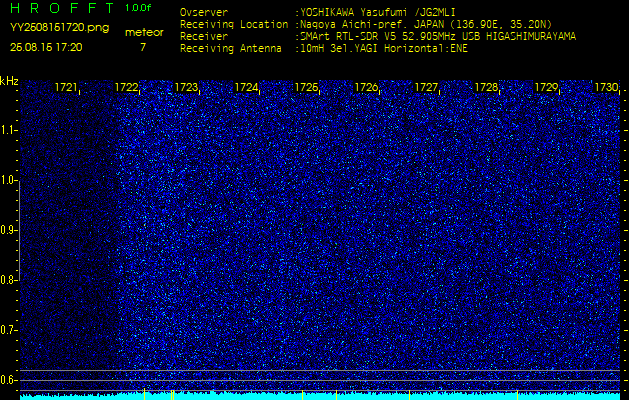This screenshot has height=400, width=629.
Task: Click the 'Receiving Location' label
Action: [234, 24]
